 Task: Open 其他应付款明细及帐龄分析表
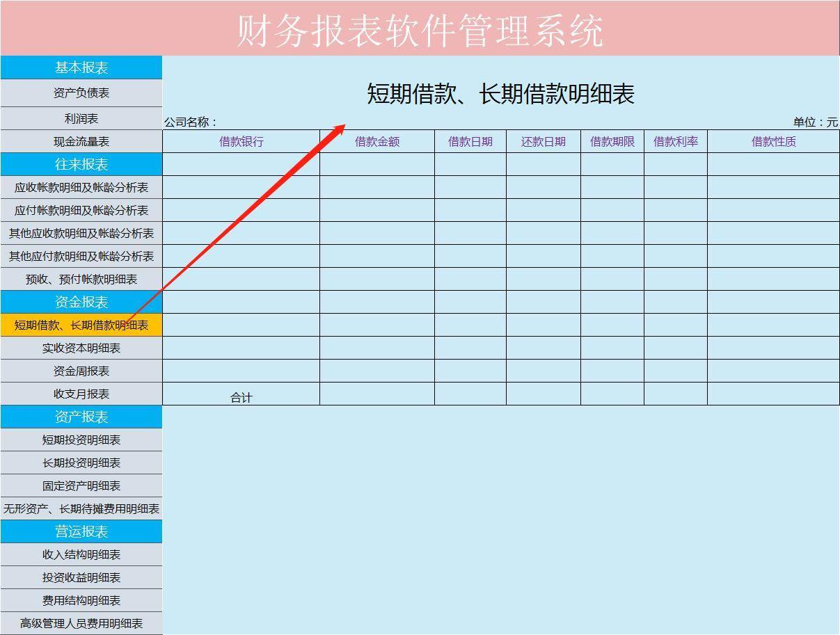click(81, 256)
